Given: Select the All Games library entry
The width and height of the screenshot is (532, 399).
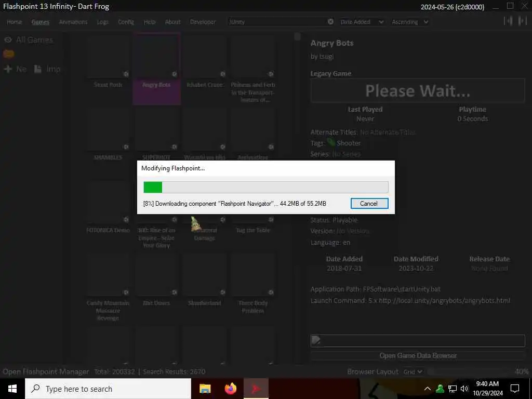Looking at the screenshot, I should (x=35, y=40).
